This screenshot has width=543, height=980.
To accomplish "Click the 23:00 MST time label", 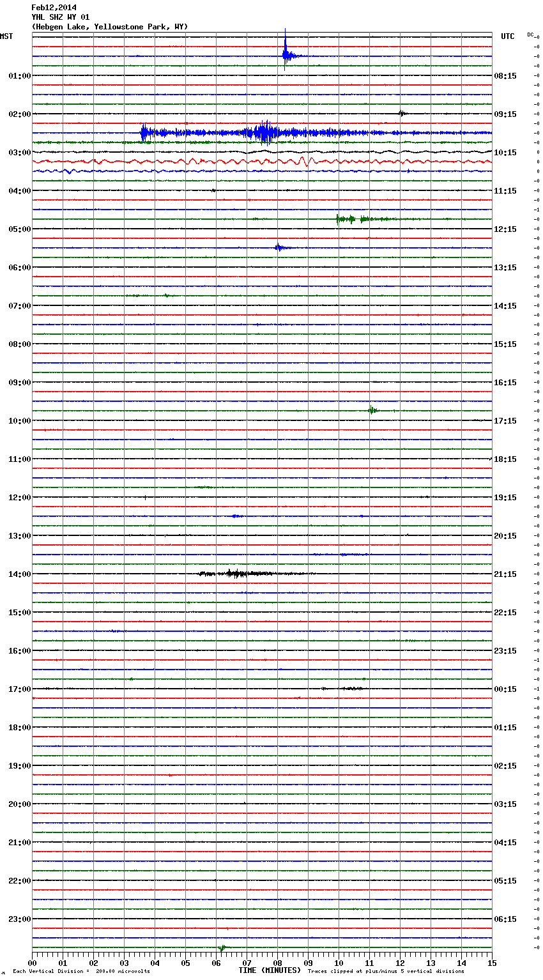I will click(x=20, y=919).
